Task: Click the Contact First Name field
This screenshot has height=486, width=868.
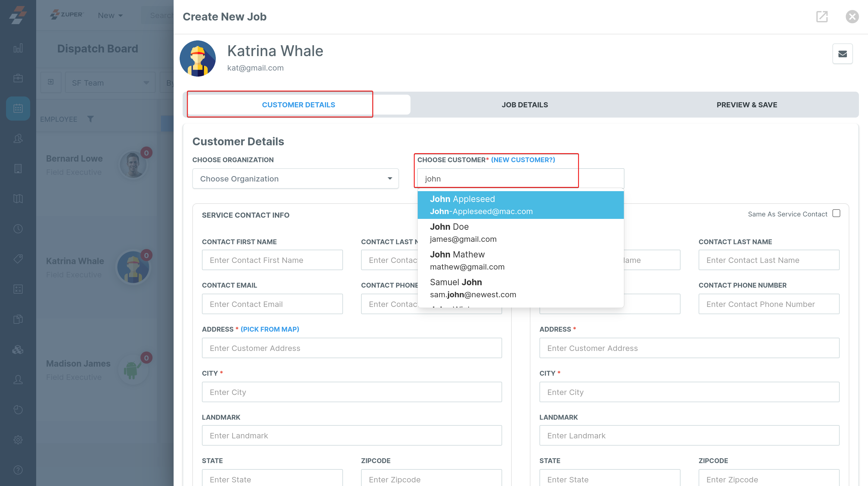Action: coord(272,260)
